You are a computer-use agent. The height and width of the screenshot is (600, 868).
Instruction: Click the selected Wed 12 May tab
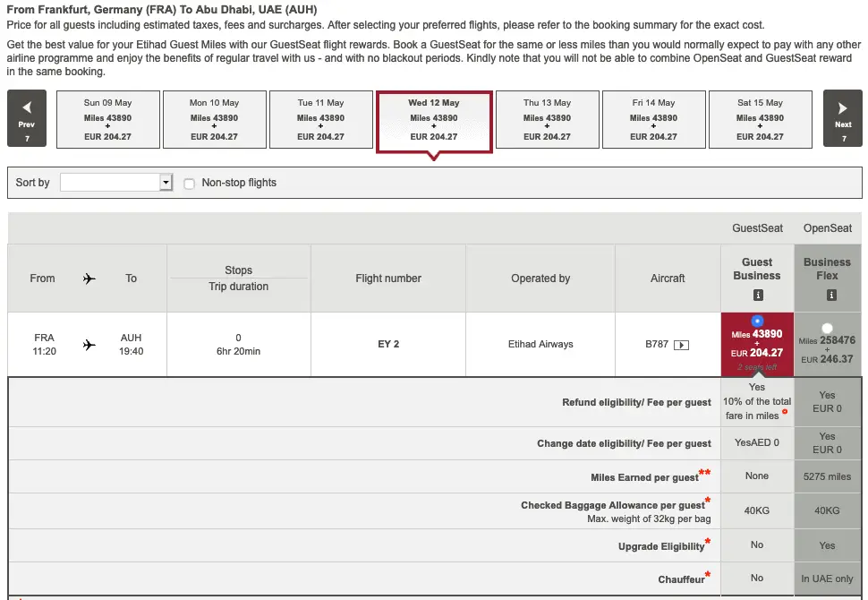[x=434, y=120]
